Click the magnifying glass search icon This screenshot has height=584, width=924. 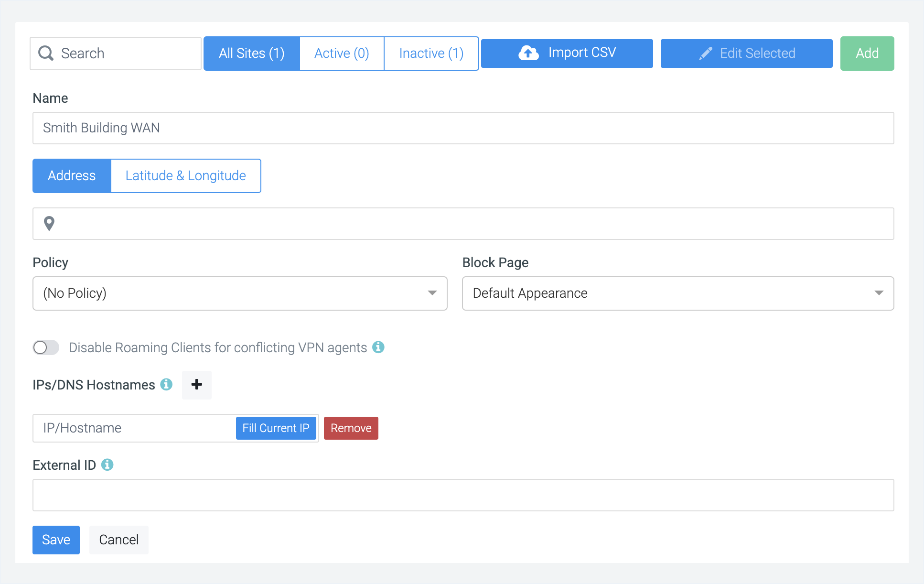point(46,53)
